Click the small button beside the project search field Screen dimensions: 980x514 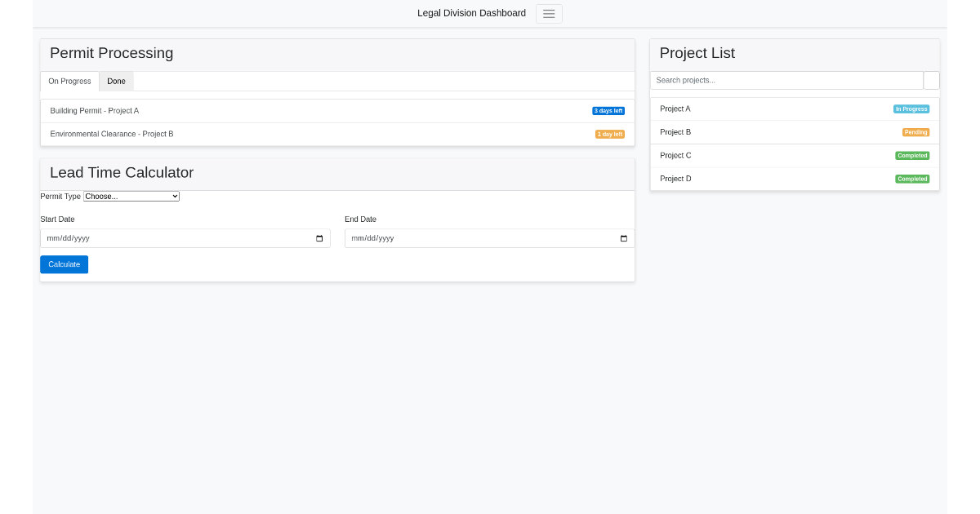click(x=931, y=80)
